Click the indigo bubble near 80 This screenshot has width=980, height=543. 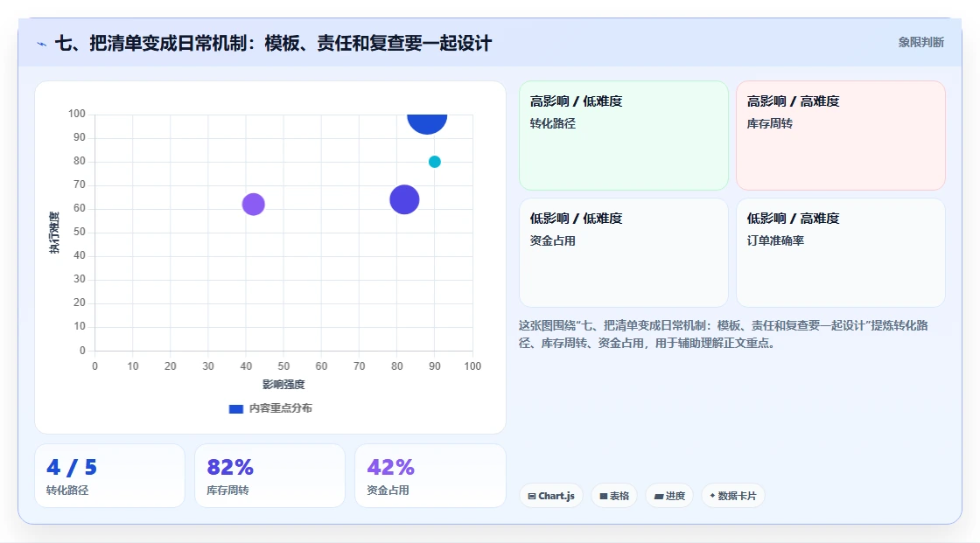click(x=404, y=200)
